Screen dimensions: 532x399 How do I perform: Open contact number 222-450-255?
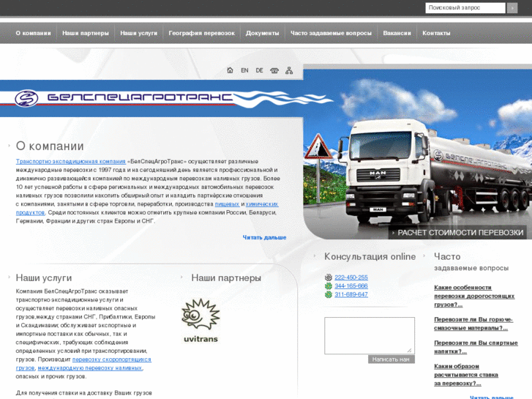point(351,277)
